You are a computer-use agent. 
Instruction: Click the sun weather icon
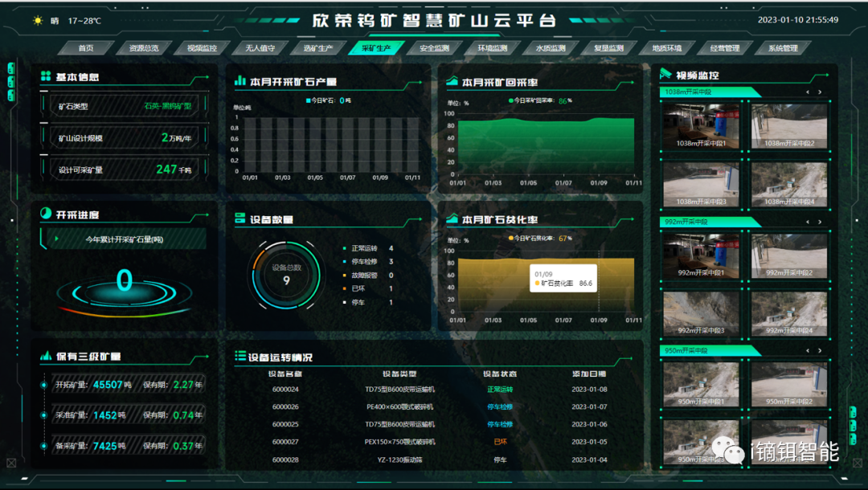coord(38,21)
